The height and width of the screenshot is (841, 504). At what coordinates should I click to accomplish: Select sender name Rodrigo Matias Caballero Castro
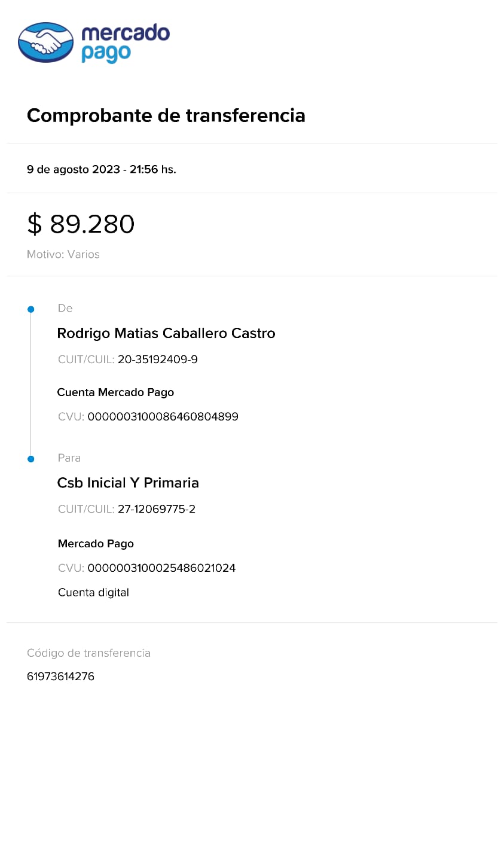coord(166,333)
